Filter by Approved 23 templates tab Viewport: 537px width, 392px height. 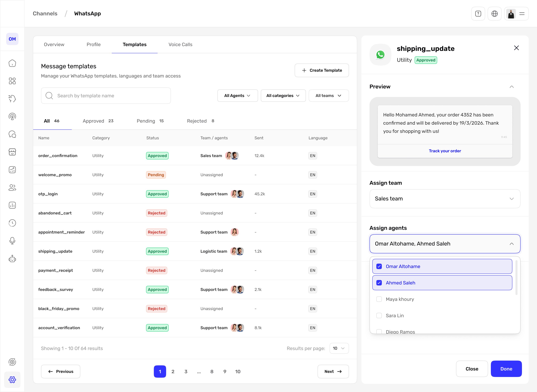(98, 121)
